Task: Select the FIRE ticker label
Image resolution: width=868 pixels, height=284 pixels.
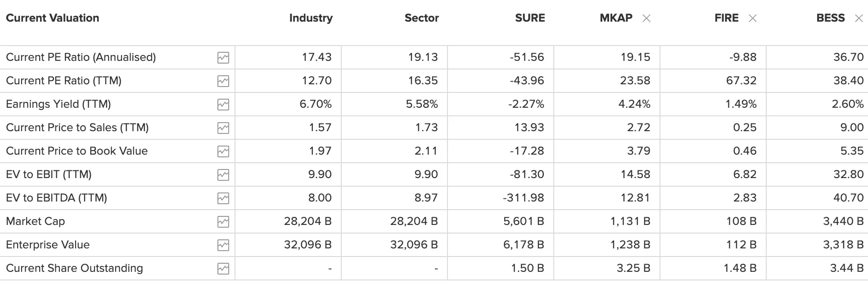Action: (x=726, y=18)
